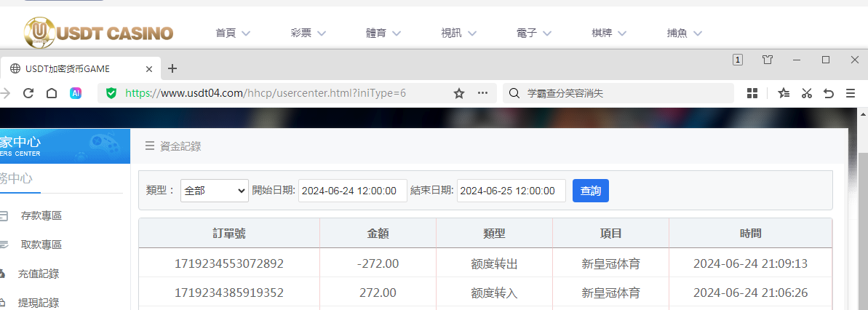Click the -272.00 amount cell
The height and width of the screenshot is (310, 868).
378,263
